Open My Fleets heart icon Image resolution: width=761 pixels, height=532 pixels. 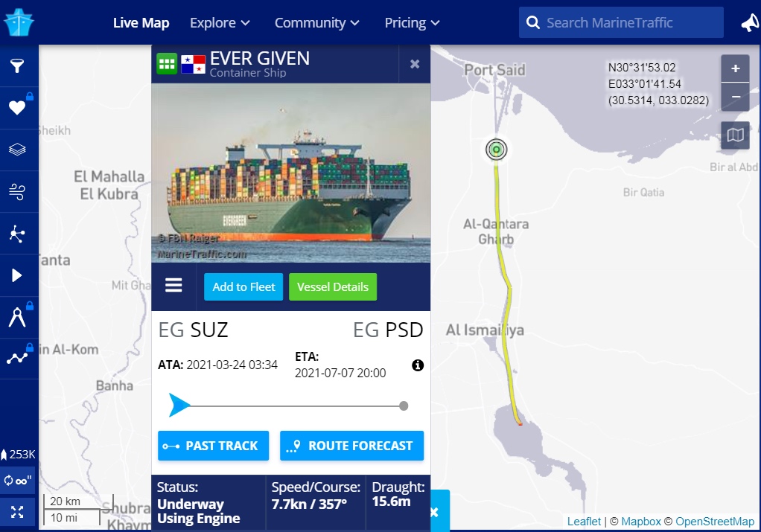tap(17, 108)
